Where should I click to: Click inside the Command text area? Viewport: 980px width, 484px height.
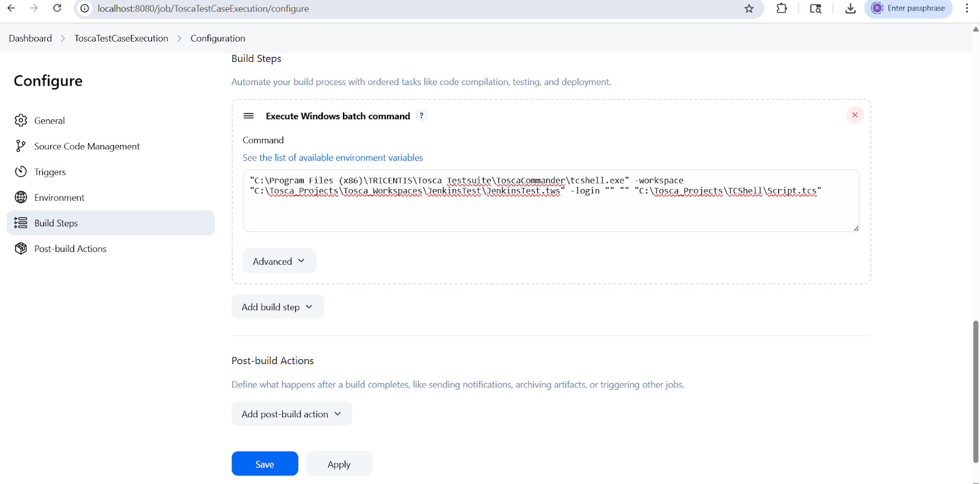[551, 211]
